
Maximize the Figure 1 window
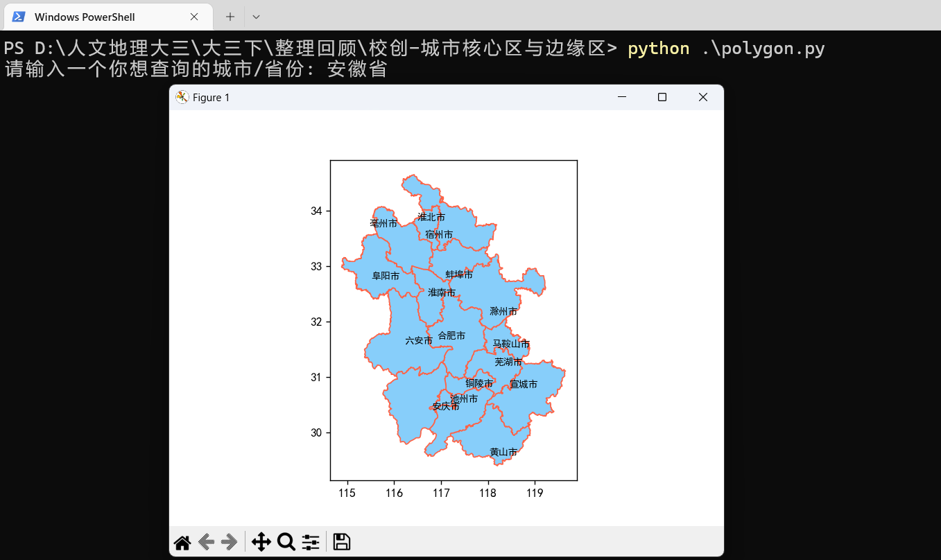click(x=662, y=98)
